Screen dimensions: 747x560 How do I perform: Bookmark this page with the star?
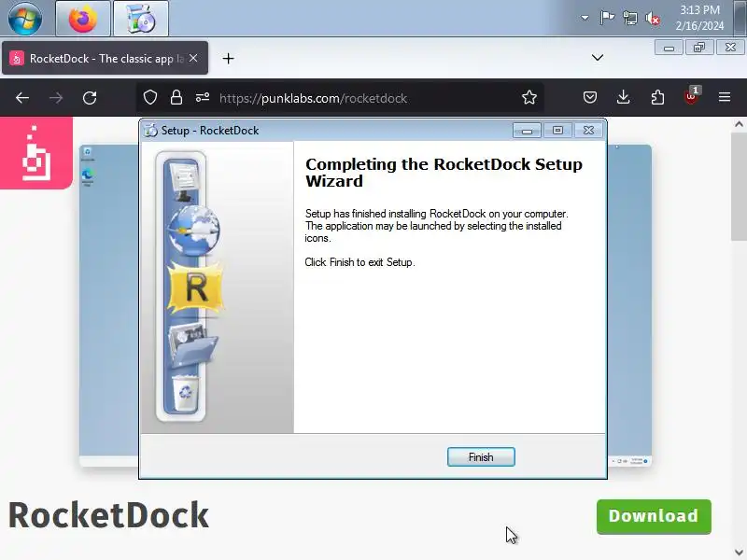529,98
